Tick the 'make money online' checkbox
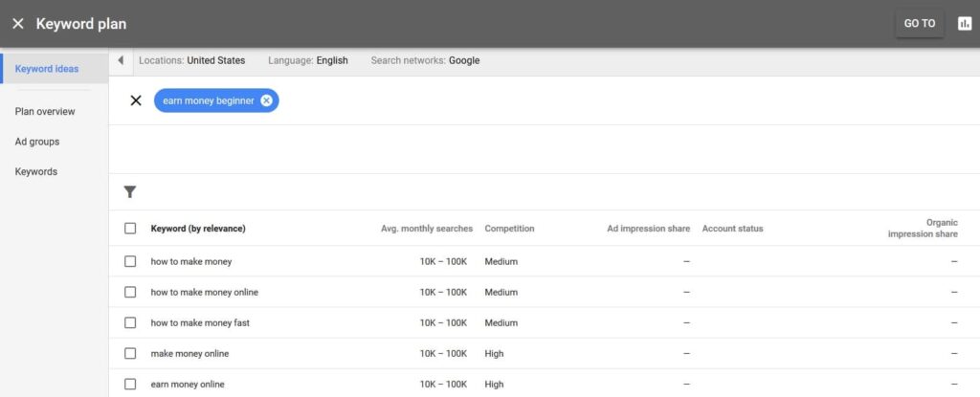980x397 pixels. click(130, 353)
